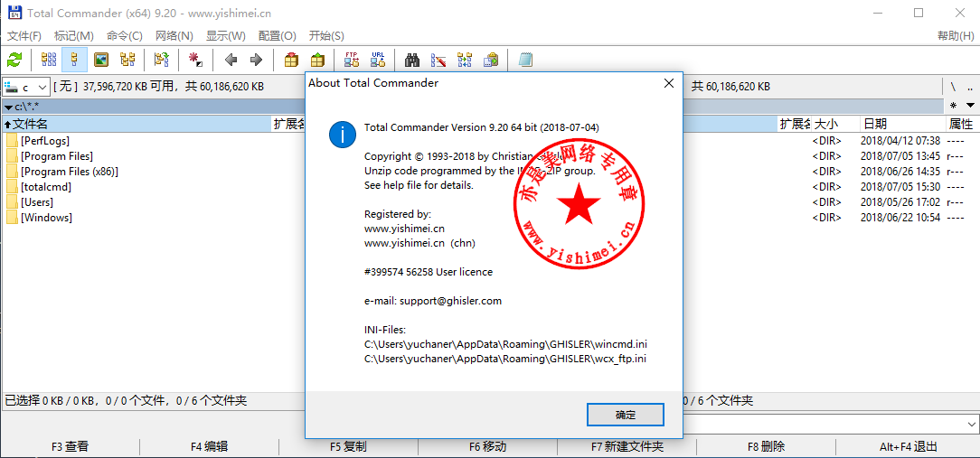Click 确定 to close About dialog
This screenshot has width=980, height=458.
625,415
